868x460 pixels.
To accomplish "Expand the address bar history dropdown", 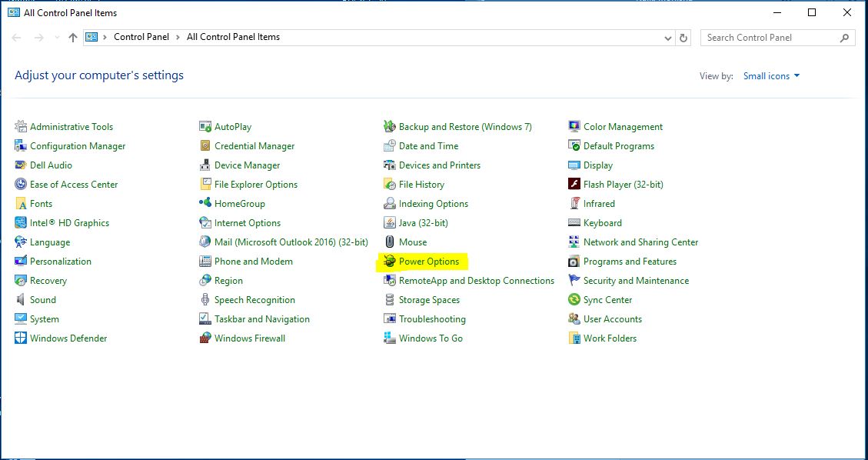I will pos(667,37).
